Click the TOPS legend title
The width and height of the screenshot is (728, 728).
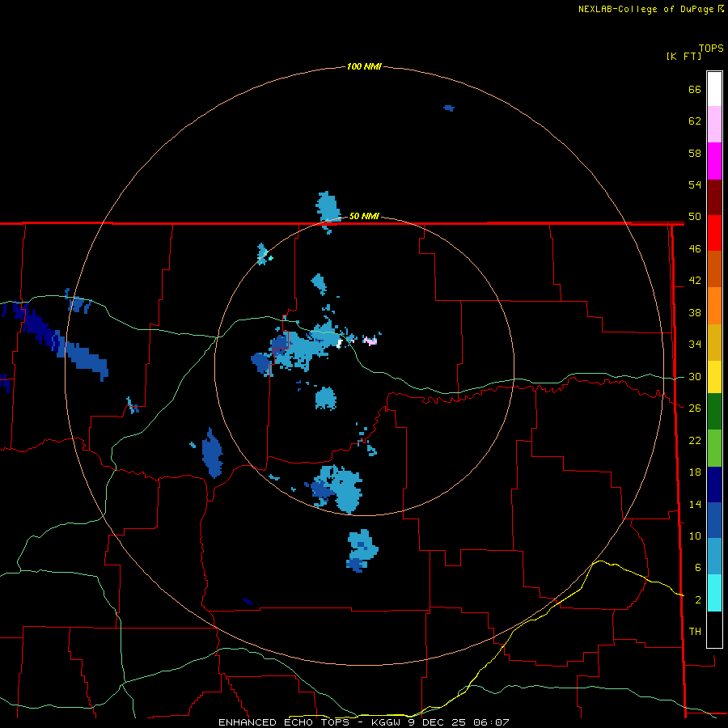(x=711, y=49)
